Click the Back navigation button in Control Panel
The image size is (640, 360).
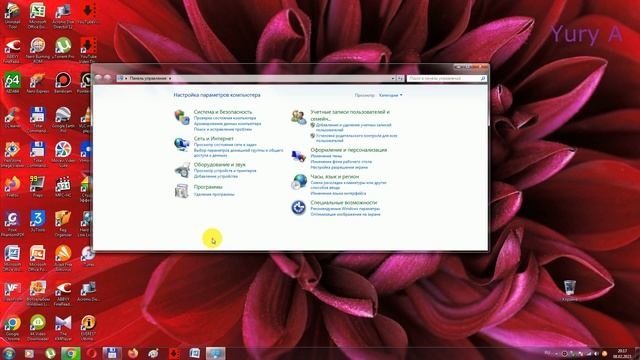(x=98, y=78)
